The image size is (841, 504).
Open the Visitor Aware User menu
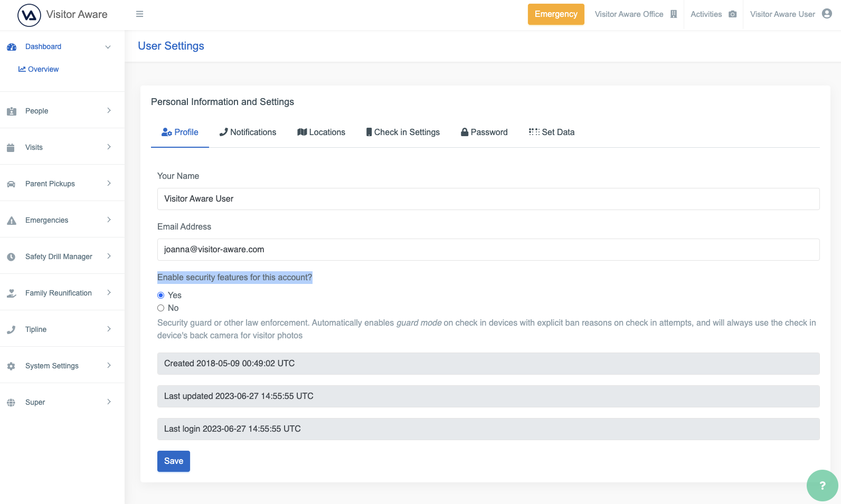click(x=791, y=14)
